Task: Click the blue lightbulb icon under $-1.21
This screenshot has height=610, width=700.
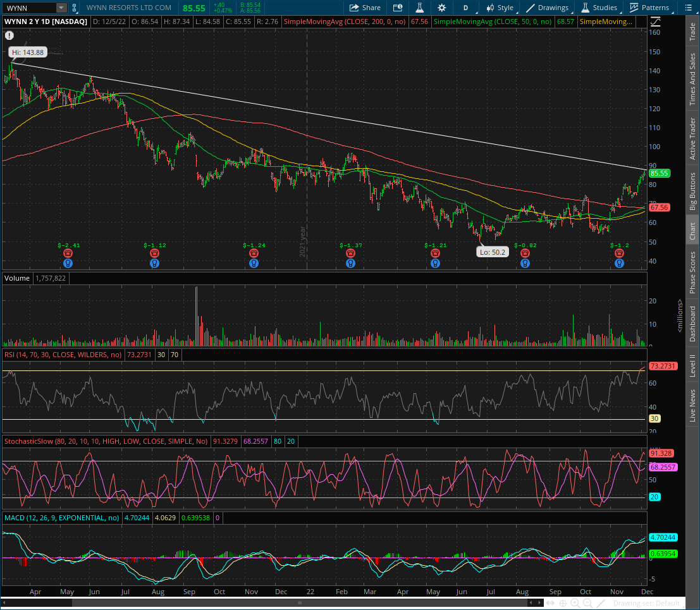Action: 435,263
